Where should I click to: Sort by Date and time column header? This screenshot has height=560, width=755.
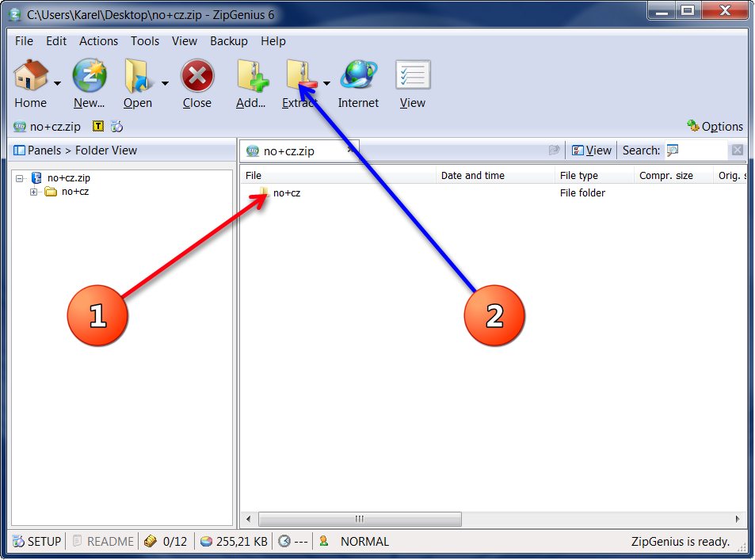pos(495,176)
